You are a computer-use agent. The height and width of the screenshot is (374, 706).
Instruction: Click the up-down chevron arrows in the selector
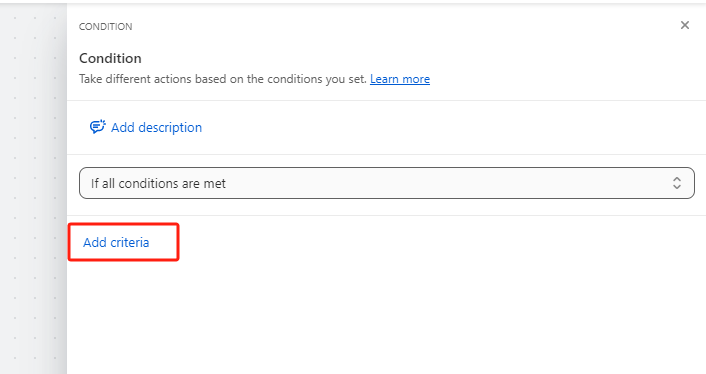click(x=677, y=183)
